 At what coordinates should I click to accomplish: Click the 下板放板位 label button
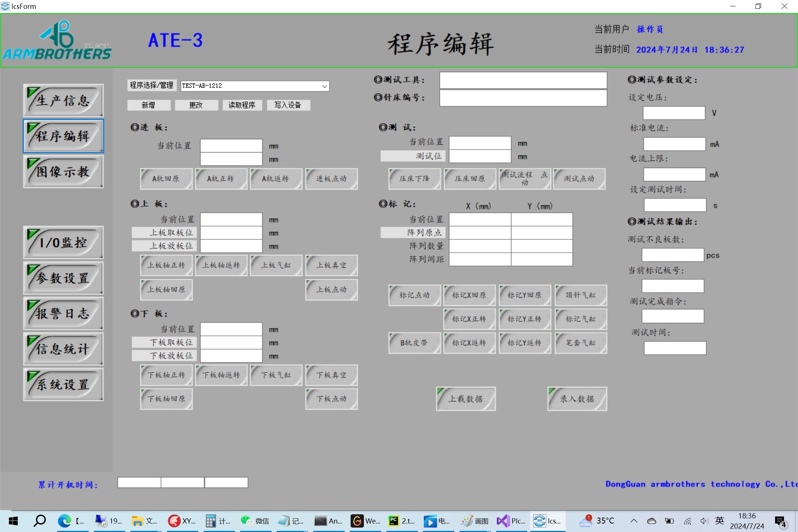pyautogui.click(x=164, y=356)
